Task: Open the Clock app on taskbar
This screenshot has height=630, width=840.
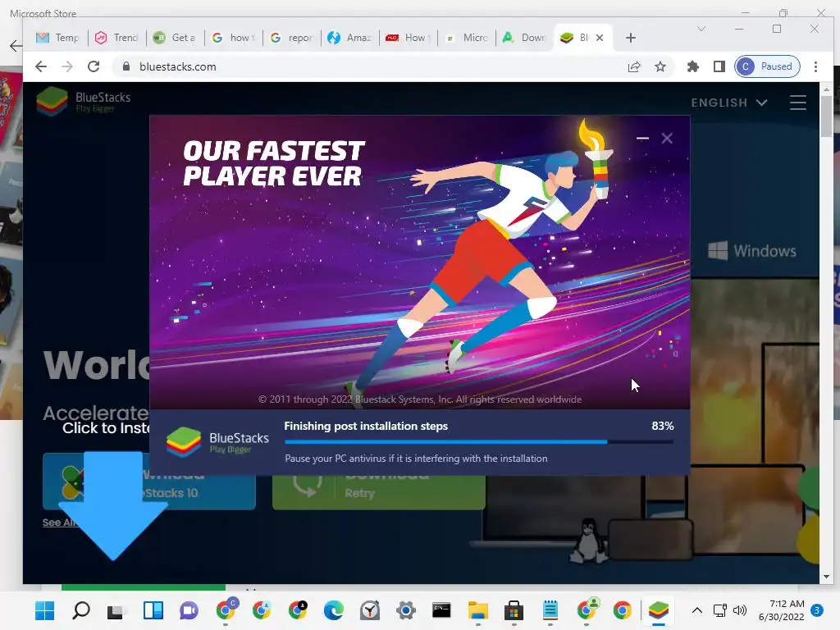Action: 370,610
